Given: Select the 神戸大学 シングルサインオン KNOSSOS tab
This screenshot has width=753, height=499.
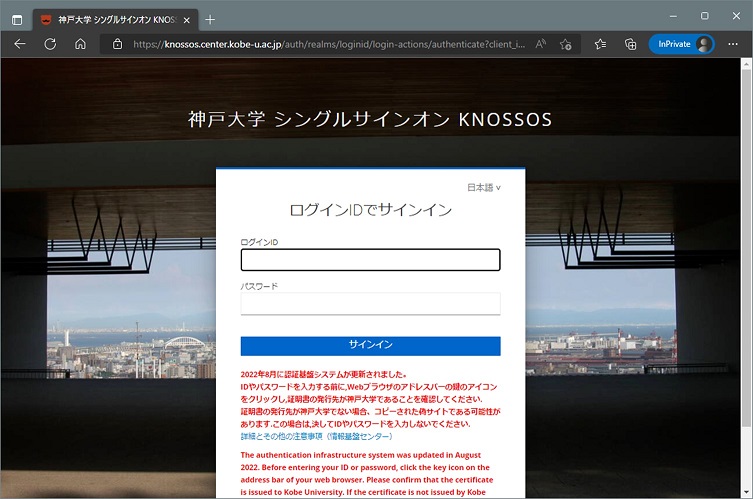Looking at the screenshot, I should coord(116,20).
